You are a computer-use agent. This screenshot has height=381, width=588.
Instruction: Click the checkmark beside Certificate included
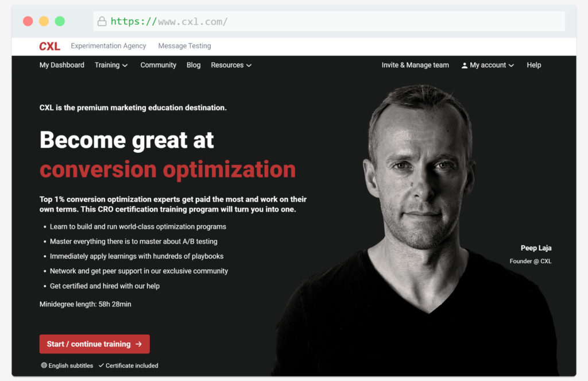pos(101,365)
